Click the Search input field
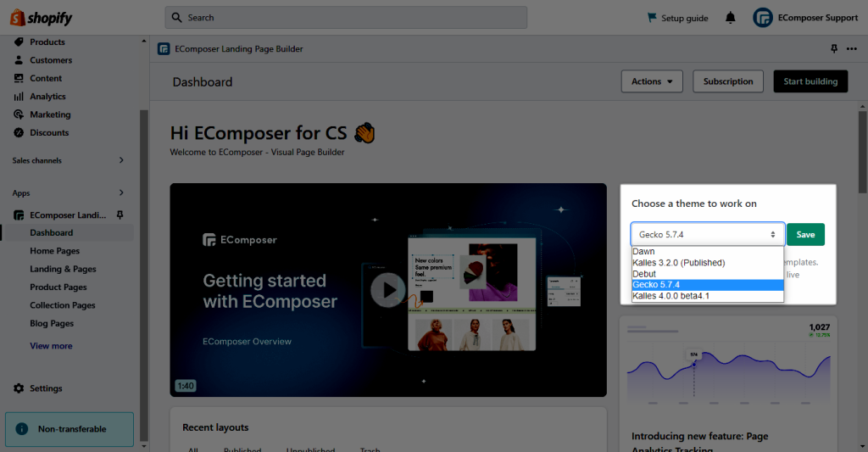 (x=346, y=18)
